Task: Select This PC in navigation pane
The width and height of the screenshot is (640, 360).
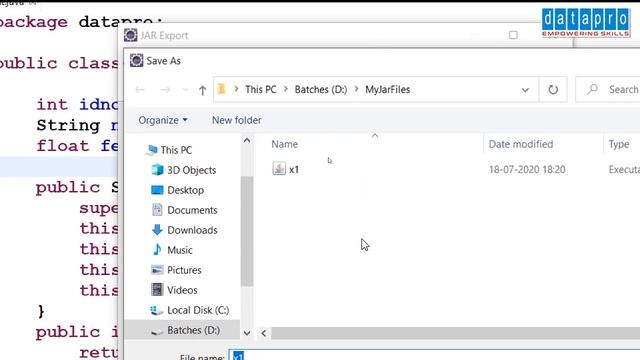Action: [176, 150]
